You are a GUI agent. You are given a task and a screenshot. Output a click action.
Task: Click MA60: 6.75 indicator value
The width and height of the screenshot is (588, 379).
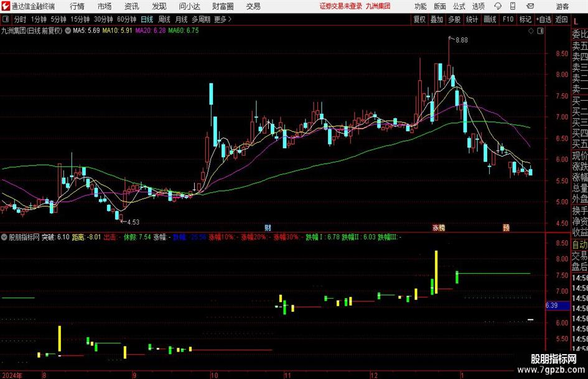184,30
